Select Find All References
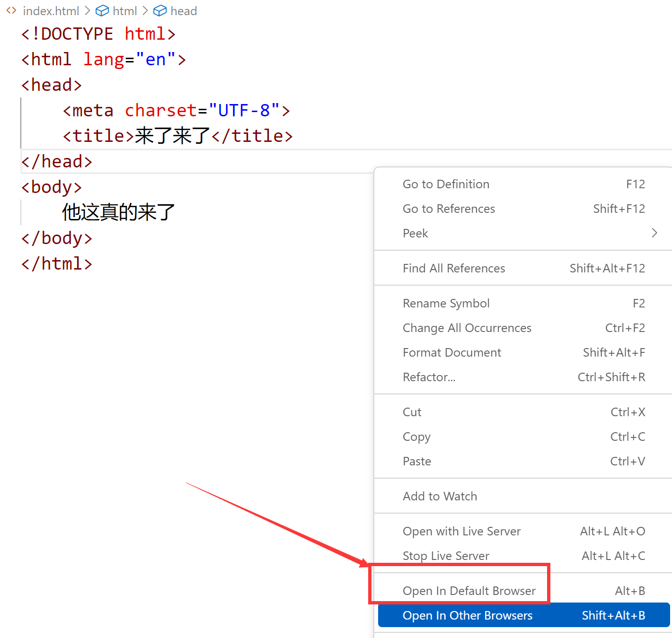The height and width of the screenshot is (638, 672). 524,268
